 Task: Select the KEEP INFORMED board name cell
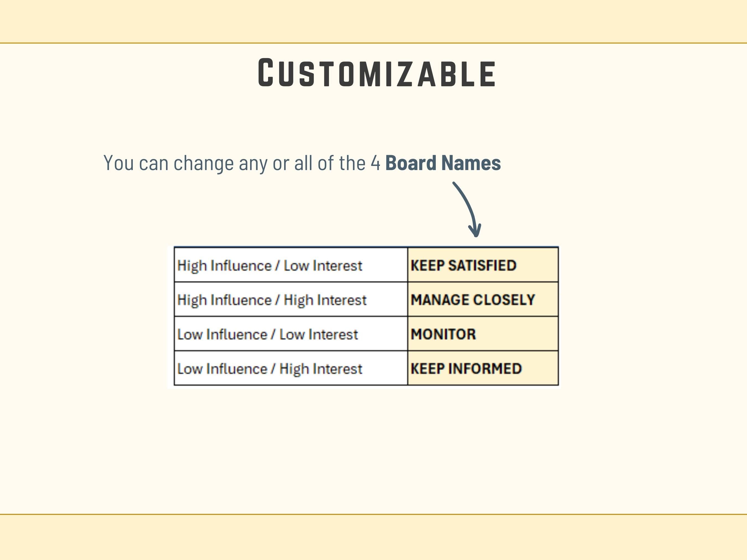(483, 369)
